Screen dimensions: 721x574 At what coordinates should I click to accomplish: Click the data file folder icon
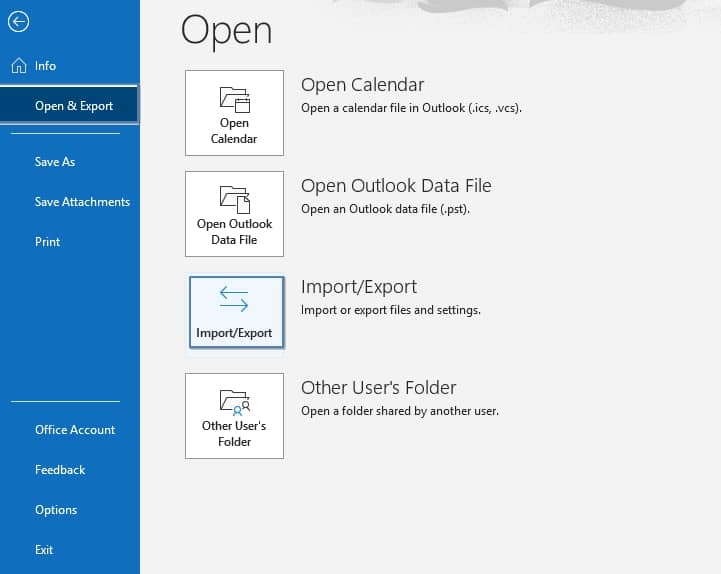(x=235, y=200)
